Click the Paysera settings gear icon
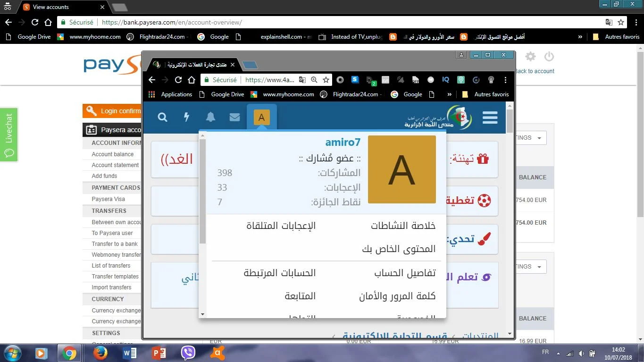 point(531,57)
